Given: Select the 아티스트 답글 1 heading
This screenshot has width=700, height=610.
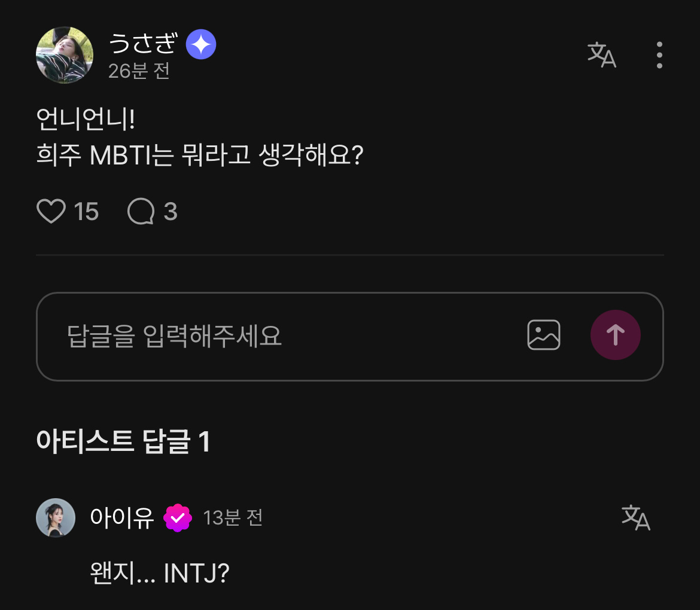Looking at the screenshot, I should [x=123, y=442].
